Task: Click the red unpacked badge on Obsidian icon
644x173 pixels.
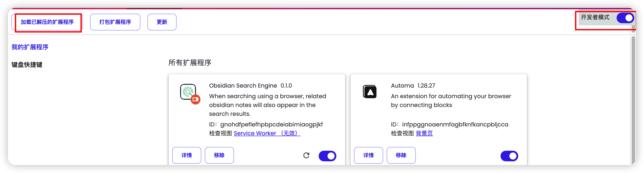Action: (x=196, y=100)
